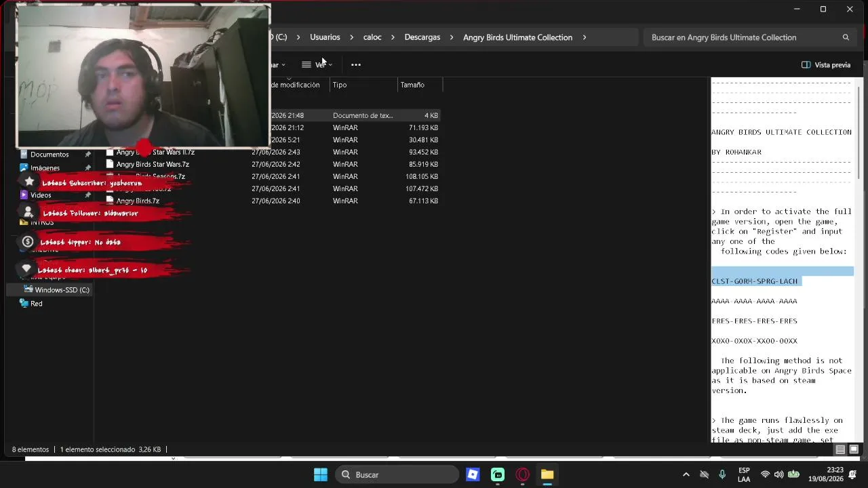Select Windows-SSD (C:) in the navigation pane
The height and width of the screenshot is (488, 868).
(x=62, y=290)
